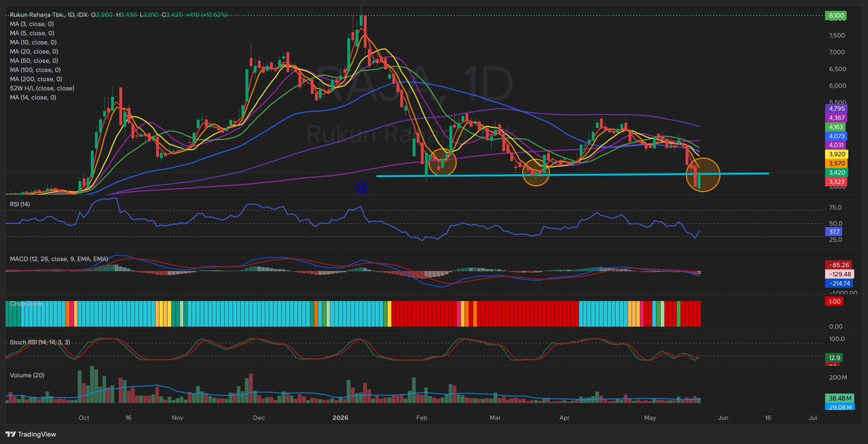Click the 6,000 price scale label
This screenshot has height=444, width=868.
(837, 86)
